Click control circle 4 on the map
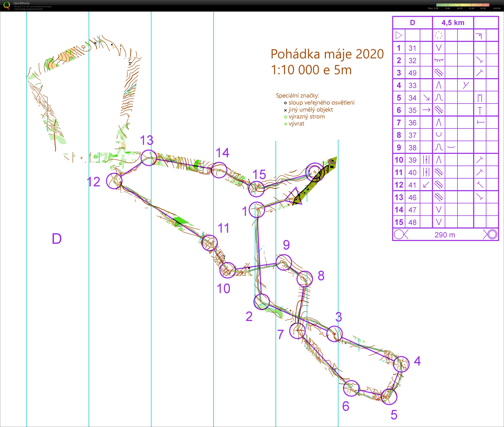Screen dimensions: 504x427 pos(401,364)
